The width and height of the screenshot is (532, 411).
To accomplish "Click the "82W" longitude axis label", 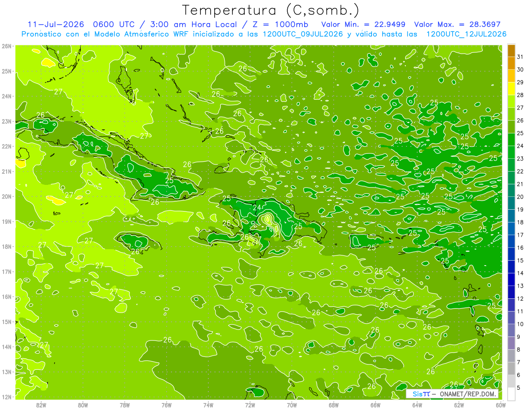I will click(x=41, y=405).
